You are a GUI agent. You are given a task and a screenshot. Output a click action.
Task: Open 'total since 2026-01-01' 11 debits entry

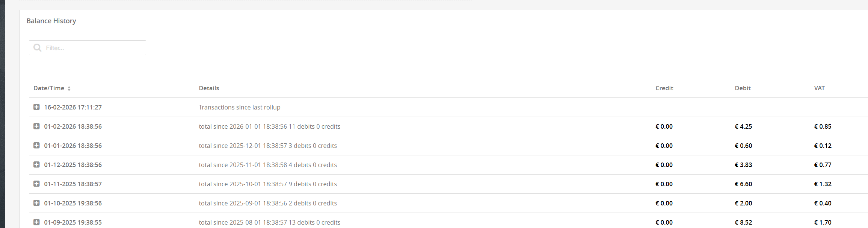(x=269, y=127)
